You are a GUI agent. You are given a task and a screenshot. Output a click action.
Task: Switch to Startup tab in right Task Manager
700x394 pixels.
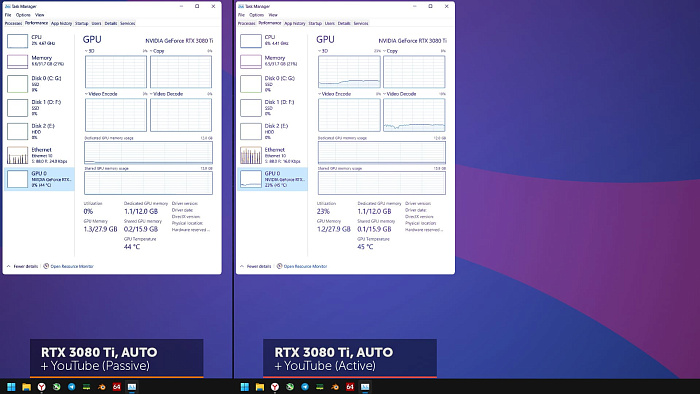coord(315,23)
